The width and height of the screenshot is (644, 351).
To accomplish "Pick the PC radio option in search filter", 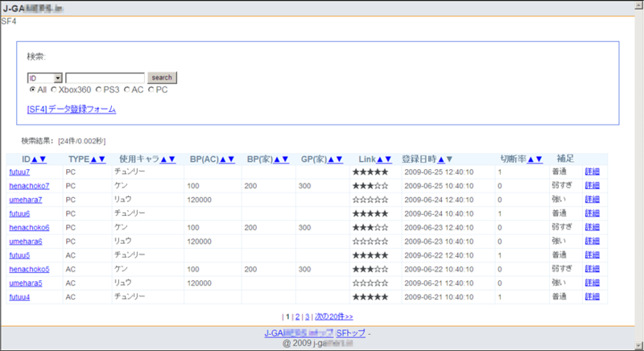I will tap(151, 89).
